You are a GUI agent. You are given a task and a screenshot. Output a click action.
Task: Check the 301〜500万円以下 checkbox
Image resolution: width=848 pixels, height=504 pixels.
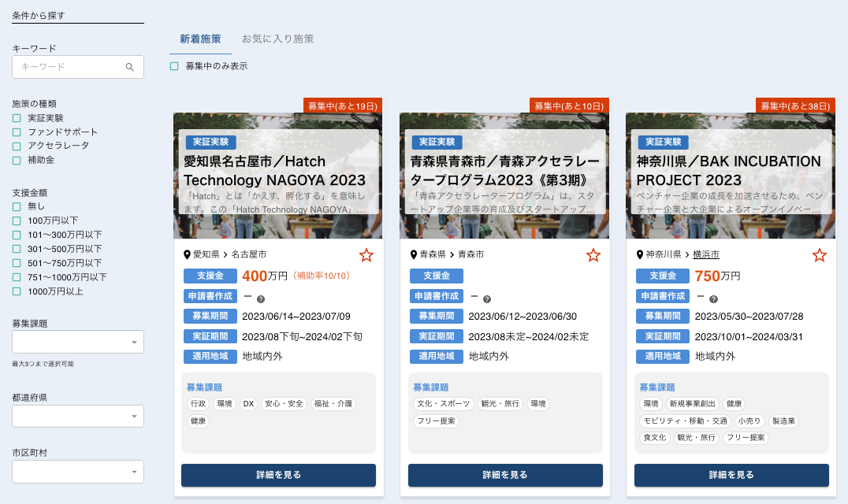tap(17, 249)
